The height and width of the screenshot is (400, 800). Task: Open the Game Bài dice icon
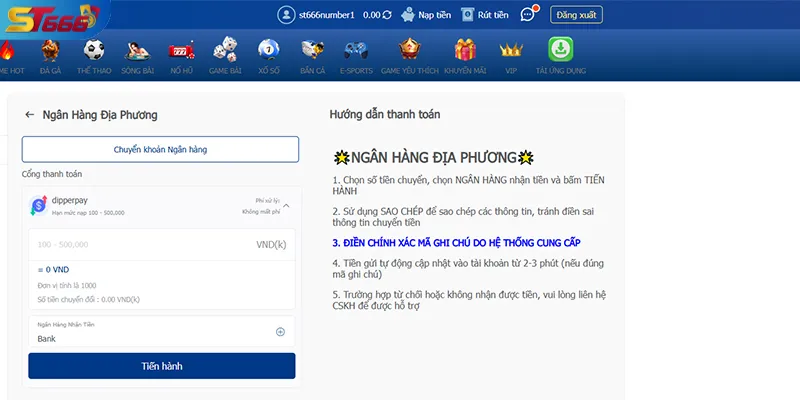point(225,50)
